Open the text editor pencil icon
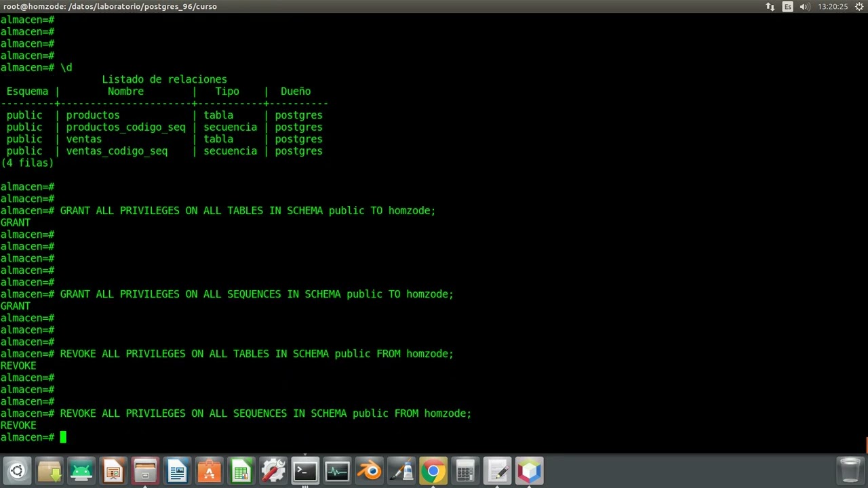Image resolution: width=868 pixels, height=488 pixels. pos(498,471)
